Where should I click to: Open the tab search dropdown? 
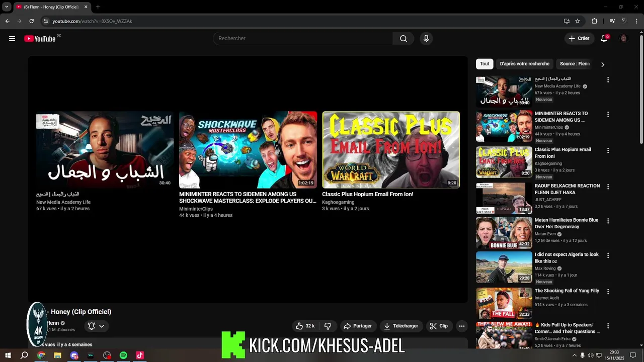[7, 7]
